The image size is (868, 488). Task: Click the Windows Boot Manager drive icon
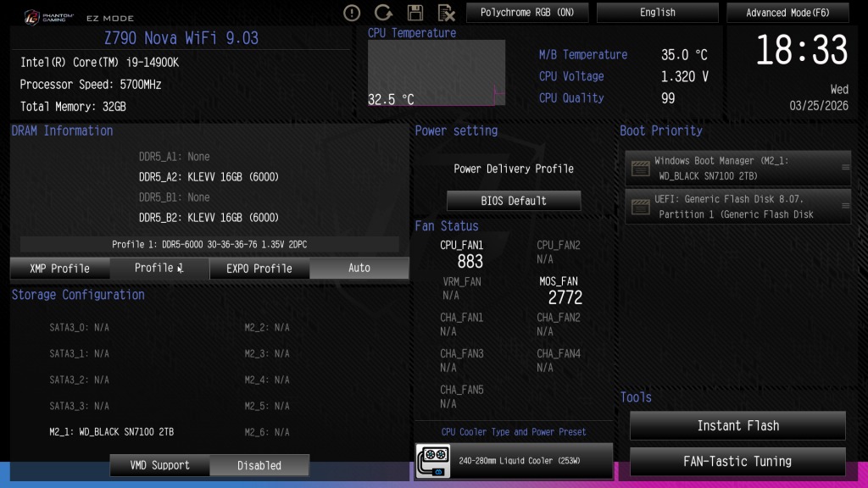(641, 169)
